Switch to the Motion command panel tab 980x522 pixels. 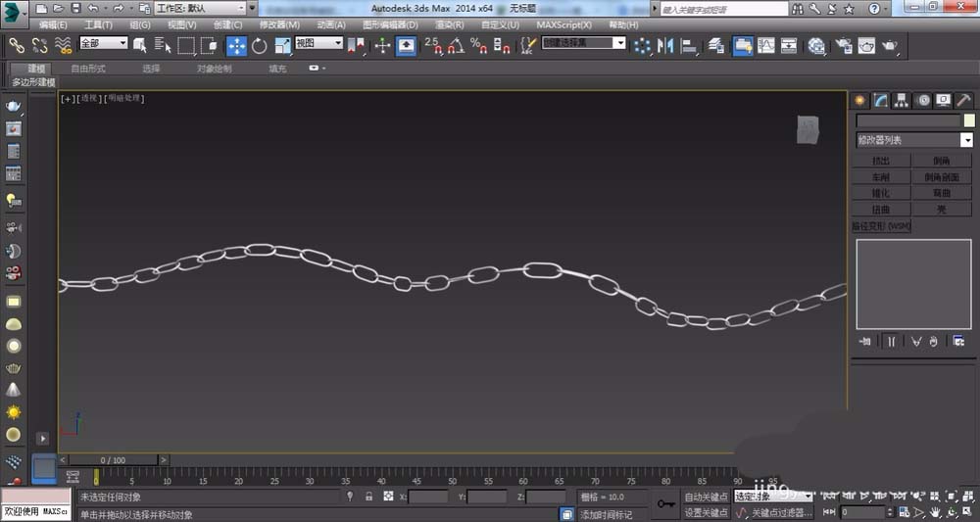point(922,100)
